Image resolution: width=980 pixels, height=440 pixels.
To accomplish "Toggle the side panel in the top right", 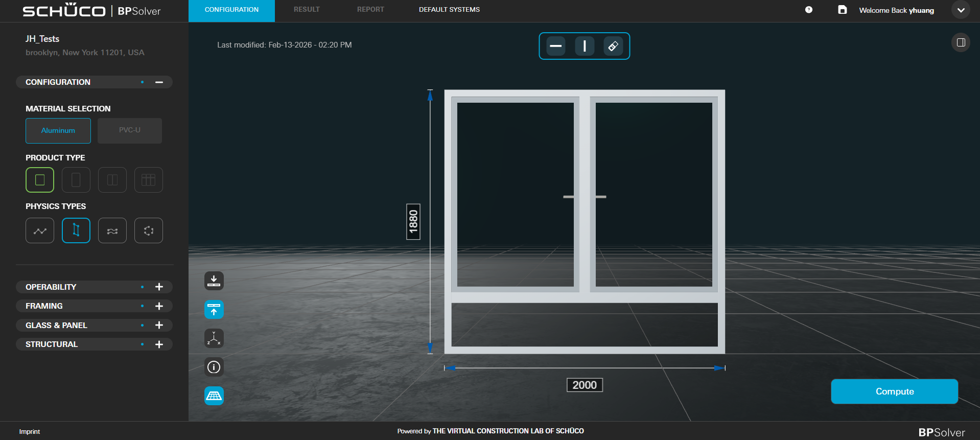I will point(961,42).
